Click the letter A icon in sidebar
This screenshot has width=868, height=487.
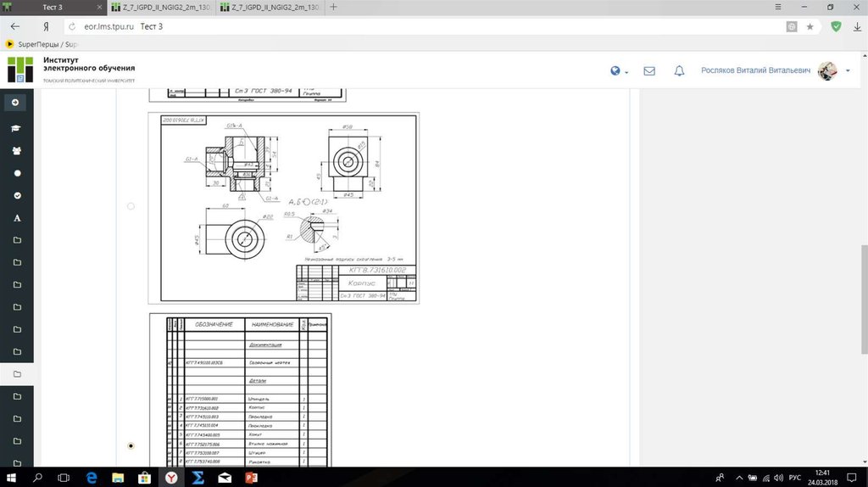[x=17, y=218]
